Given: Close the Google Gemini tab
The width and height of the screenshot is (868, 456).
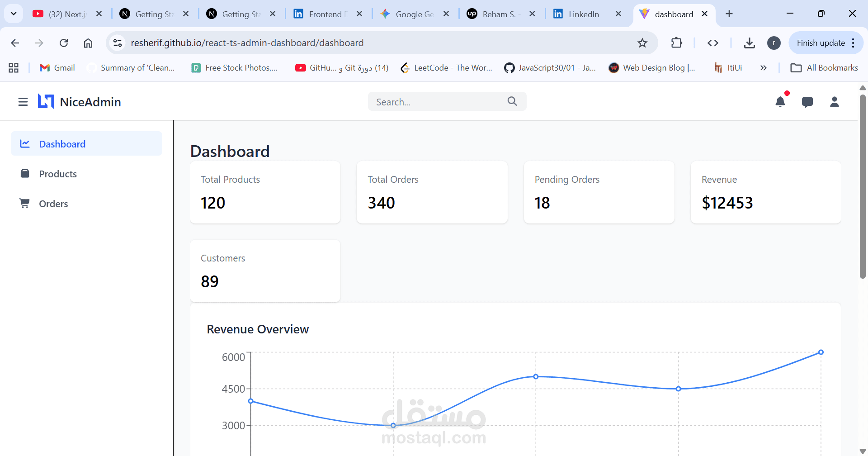Looking at the screenshot, I should click(x=446, y=14).
